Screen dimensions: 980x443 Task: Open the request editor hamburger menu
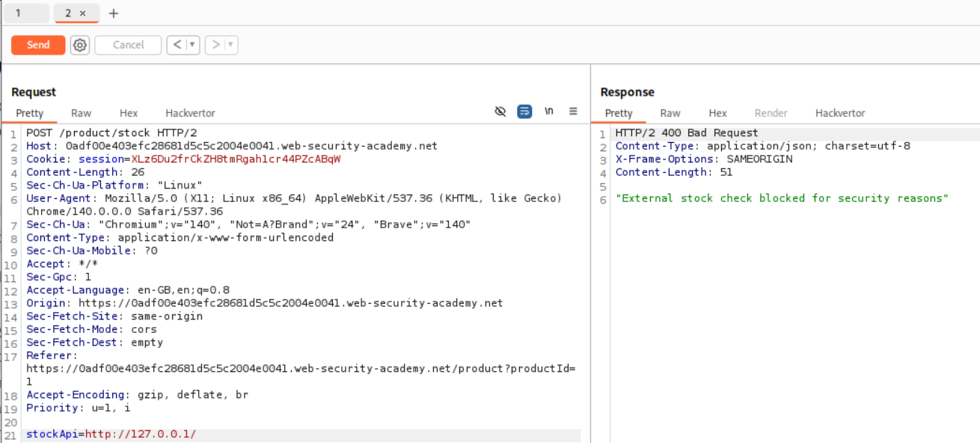click(x=573, y=111)
